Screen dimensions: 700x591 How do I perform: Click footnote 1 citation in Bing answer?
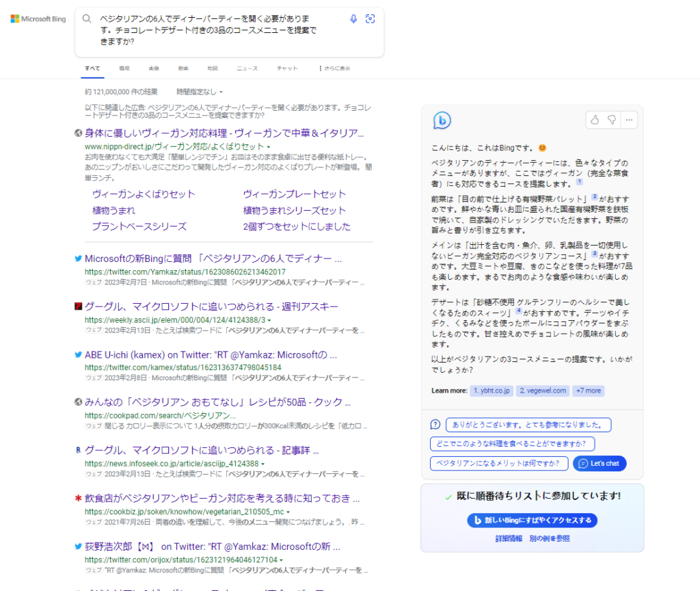580,182
